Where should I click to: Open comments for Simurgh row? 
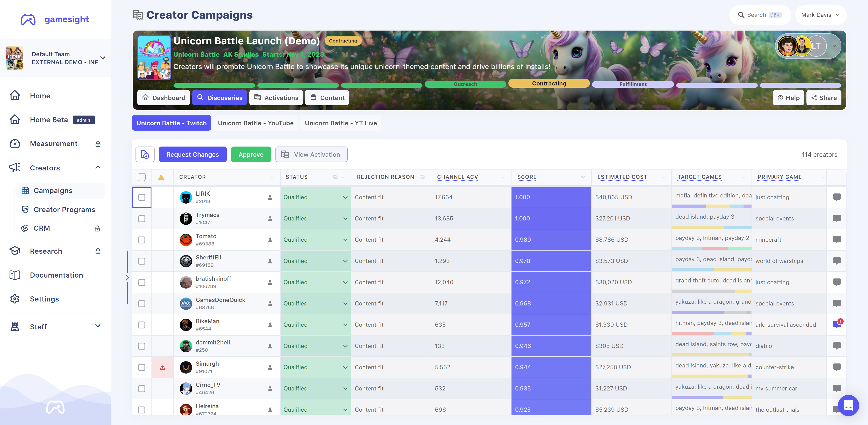837,367
